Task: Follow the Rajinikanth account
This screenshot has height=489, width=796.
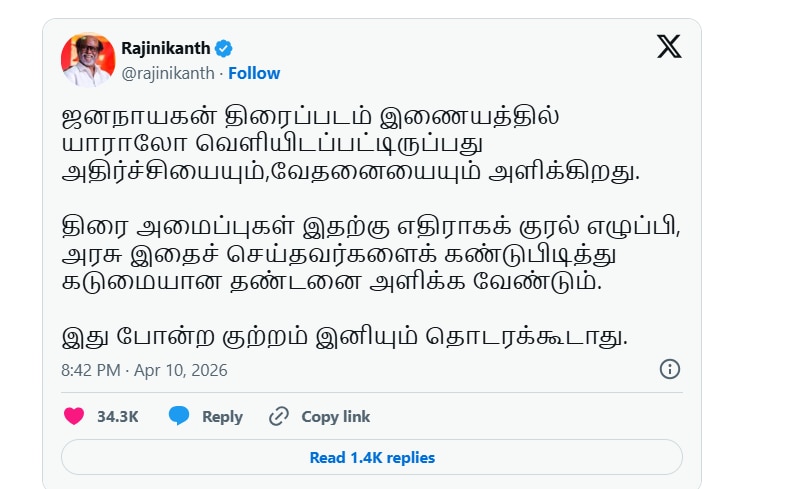Action: click(254, 73)
